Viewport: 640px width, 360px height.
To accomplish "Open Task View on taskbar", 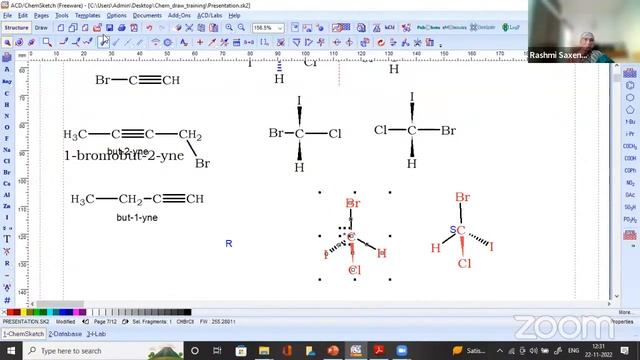I will tap(217, 351).
